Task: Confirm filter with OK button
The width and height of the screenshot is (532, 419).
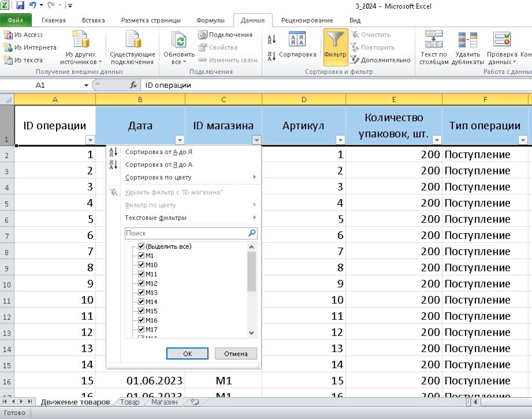Action: 188,354
